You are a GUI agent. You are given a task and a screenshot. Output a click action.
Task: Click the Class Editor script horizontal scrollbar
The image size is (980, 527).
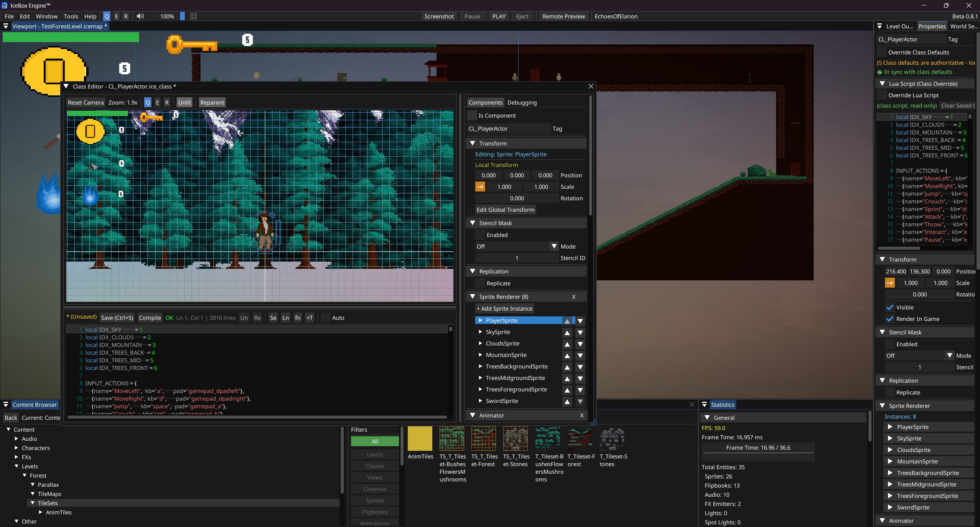(257, 417)
